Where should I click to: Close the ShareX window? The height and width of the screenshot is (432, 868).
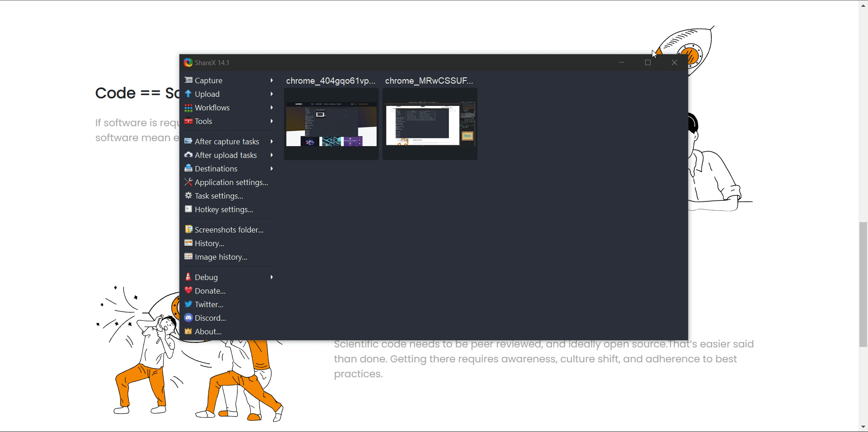[x=675, y=62]
